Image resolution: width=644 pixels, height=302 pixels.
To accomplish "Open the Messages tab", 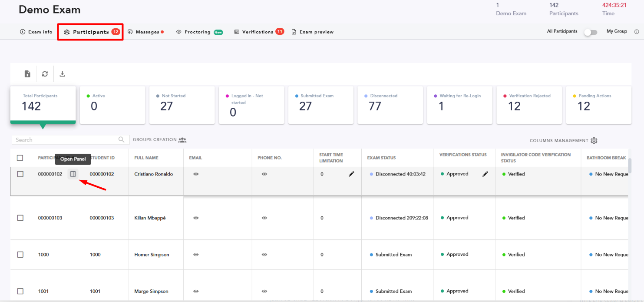I will pos(145,32).
